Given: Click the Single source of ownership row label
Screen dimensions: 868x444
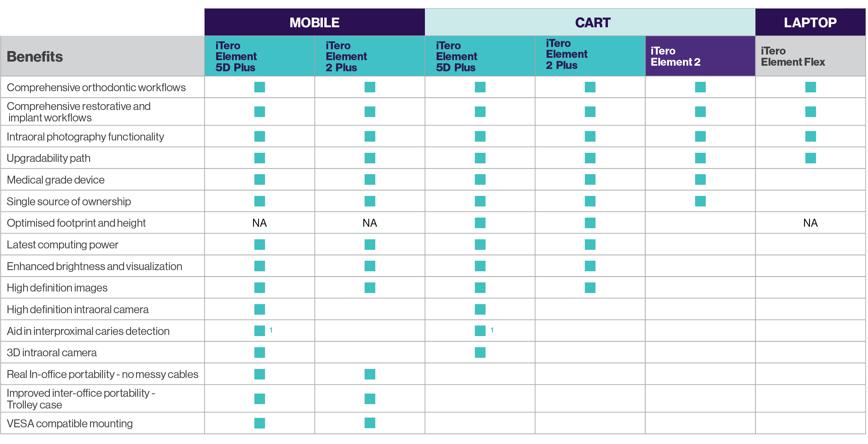Looking at the screenshot, I should click(69, 201).
